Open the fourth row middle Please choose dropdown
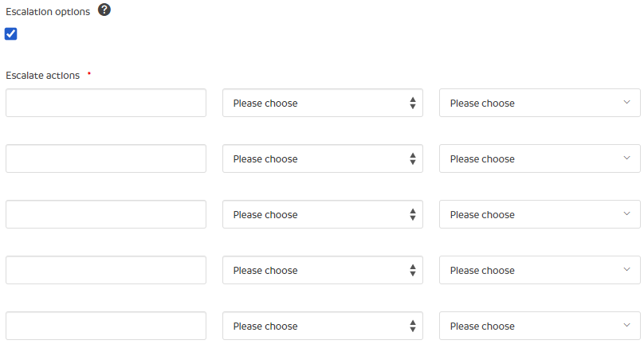Image resolution: width=644 pixels, height=348 pixels. [x=322, y=270]
